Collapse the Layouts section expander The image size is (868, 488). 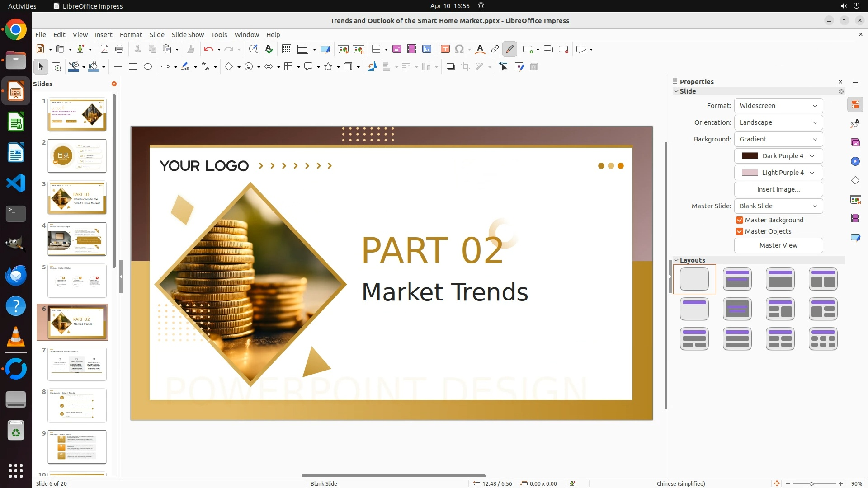click(x=676, y=260)
